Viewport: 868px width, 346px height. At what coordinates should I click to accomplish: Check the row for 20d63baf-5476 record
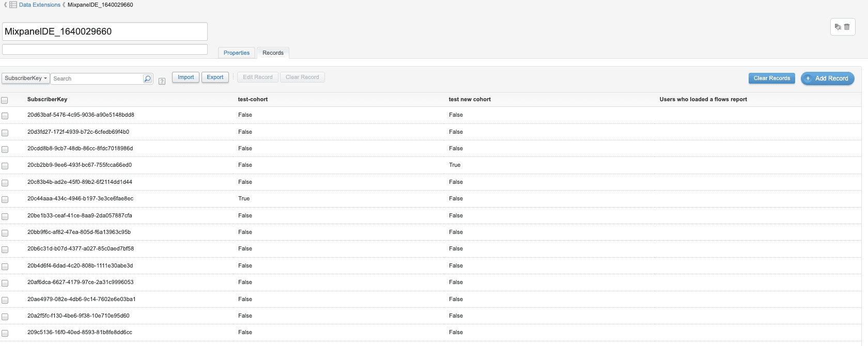5,116
